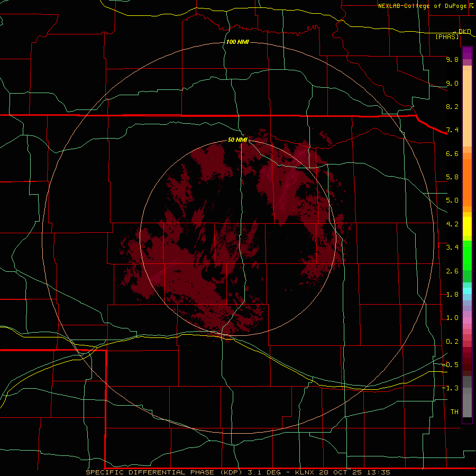Click the 2.6 scale label

tap(452, 271)
